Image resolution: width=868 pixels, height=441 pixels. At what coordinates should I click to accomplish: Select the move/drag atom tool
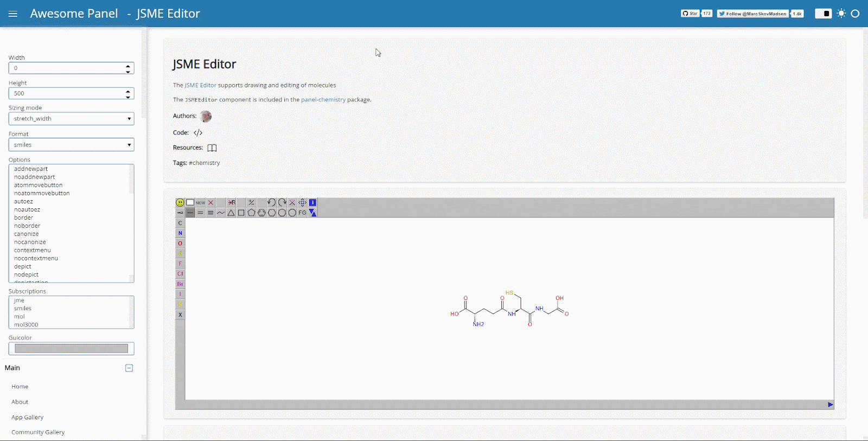tap(302, 202)
